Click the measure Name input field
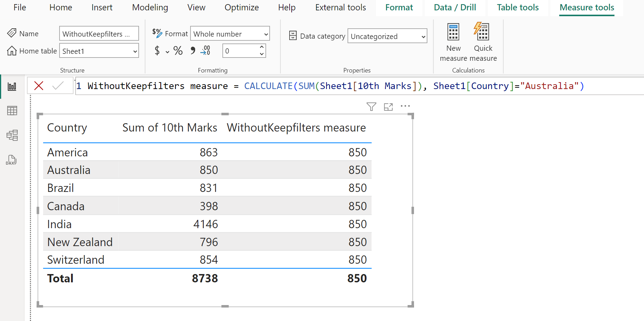This screenshot has width=644, height=321. pyautogui.click(x=99, y=33)
